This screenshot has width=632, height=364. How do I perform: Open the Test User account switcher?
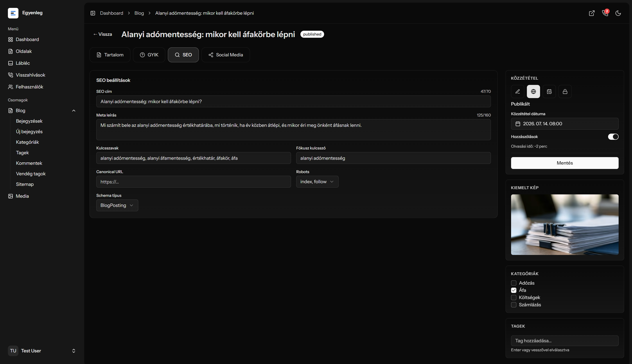point(42,351)
